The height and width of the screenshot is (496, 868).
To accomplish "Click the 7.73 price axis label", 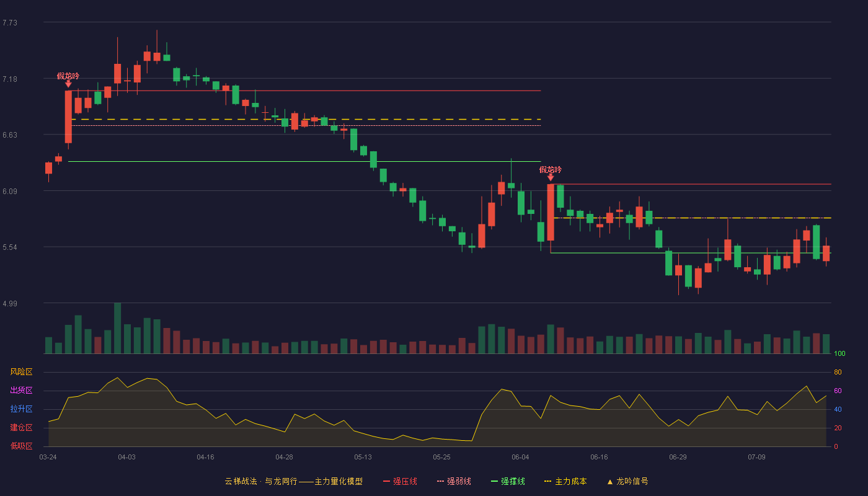I will coord(10,23).
